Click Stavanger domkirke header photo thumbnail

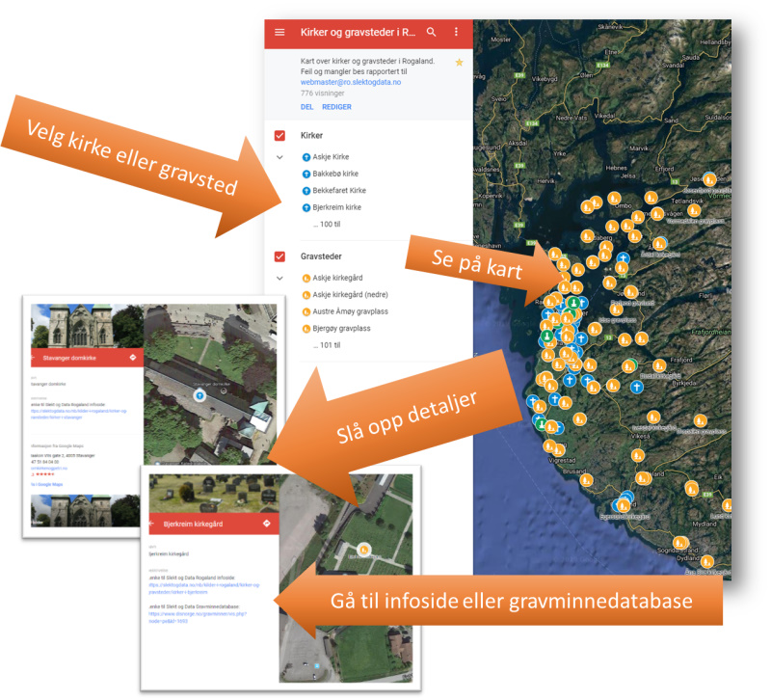(x=87, y=326)
